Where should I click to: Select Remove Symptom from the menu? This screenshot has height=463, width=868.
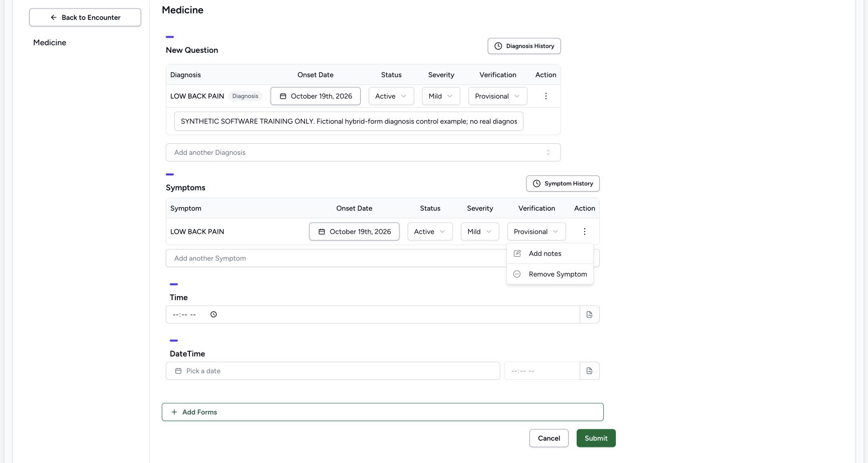pos(550,274)
